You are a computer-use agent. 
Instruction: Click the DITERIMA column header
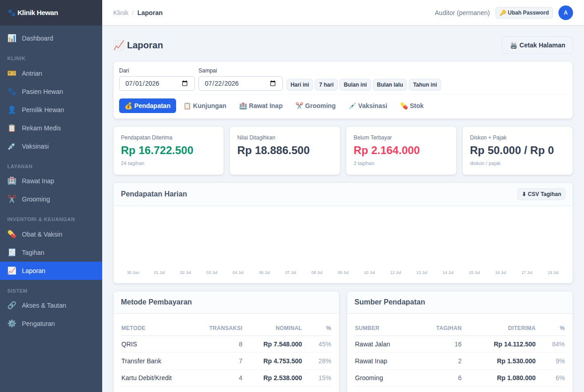coord(521,328)
